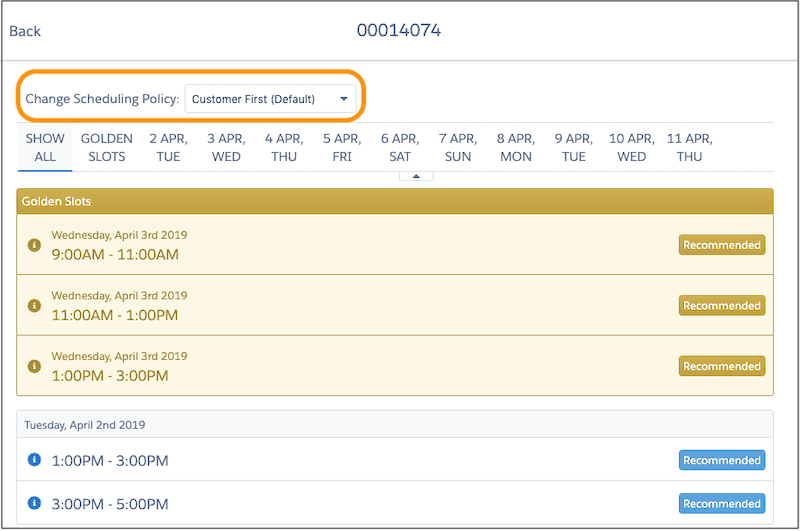Select the 4 APR, THU tab
This screenshot has width=800, height=531.
tap(284, 147)
